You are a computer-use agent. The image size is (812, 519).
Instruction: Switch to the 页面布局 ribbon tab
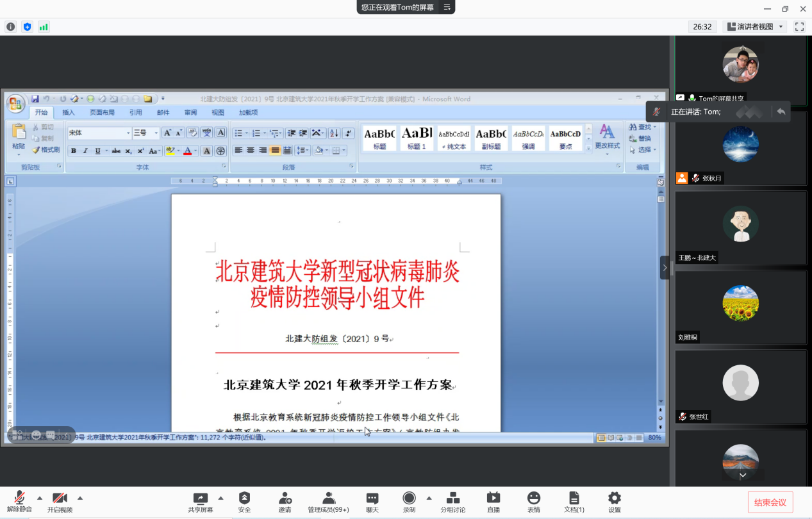tap(102, 113)
